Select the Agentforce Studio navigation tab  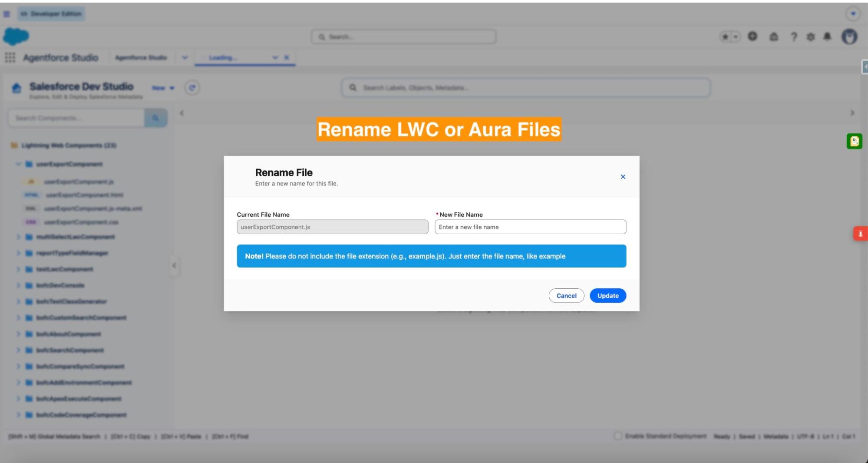tap(141, 58)
